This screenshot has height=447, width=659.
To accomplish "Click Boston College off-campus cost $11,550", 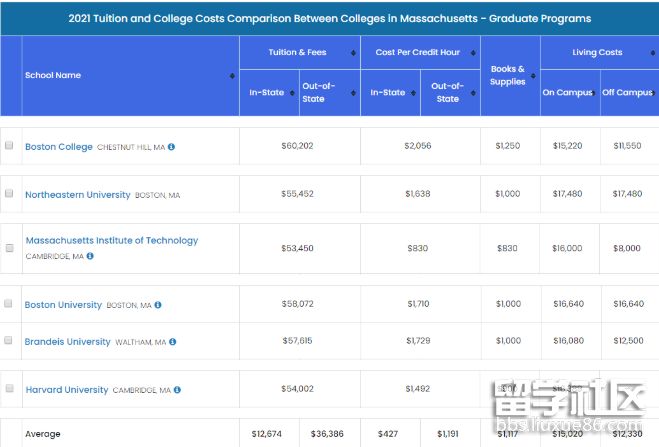I will coord(627,146).
